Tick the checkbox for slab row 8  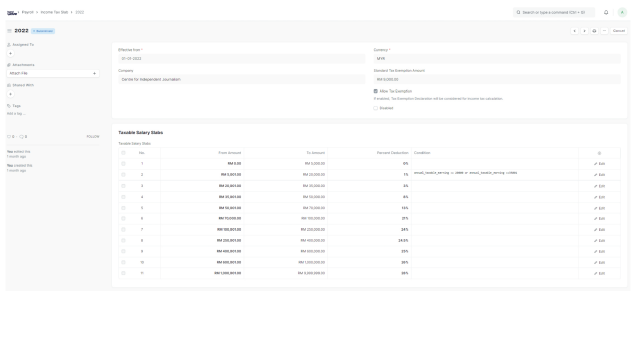coord(123,240)
